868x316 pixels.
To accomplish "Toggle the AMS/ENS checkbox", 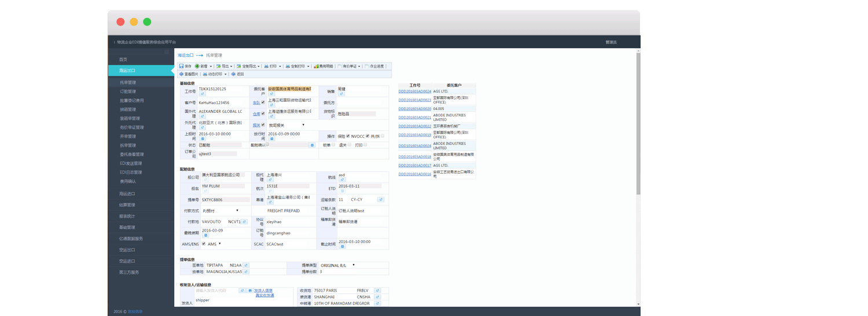I will point(204,244).
